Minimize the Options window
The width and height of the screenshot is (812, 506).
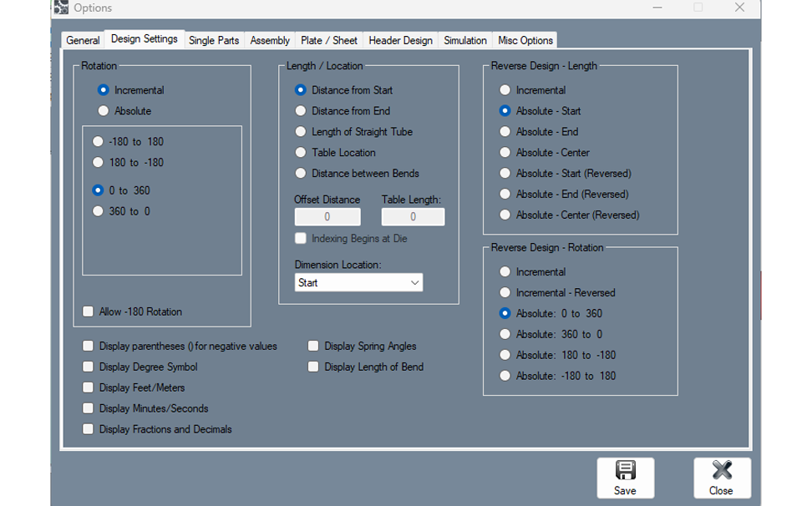point(657,8)
